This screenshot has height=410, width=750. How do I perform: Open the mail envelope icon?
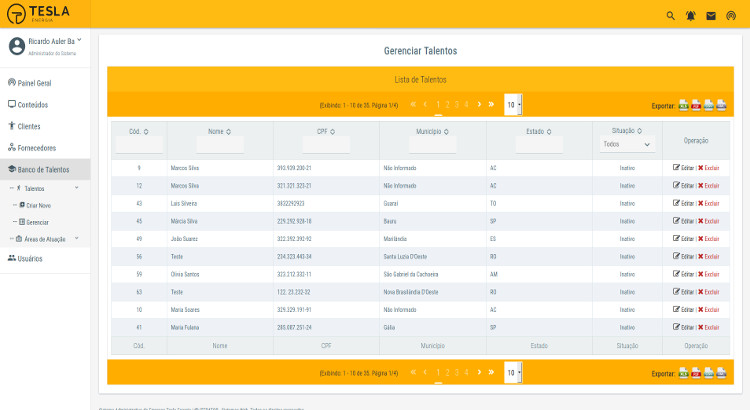[711, 16]
